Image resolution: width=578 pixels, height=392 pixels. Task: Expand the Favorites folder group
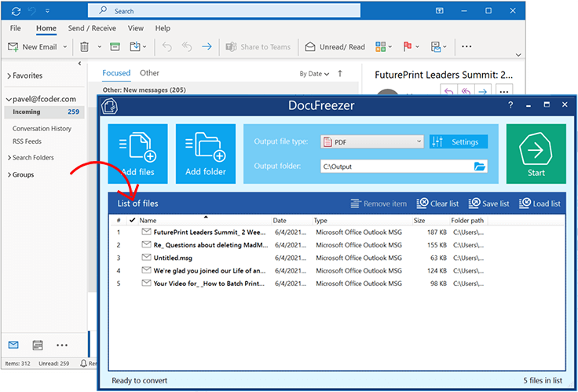point(9,76)
